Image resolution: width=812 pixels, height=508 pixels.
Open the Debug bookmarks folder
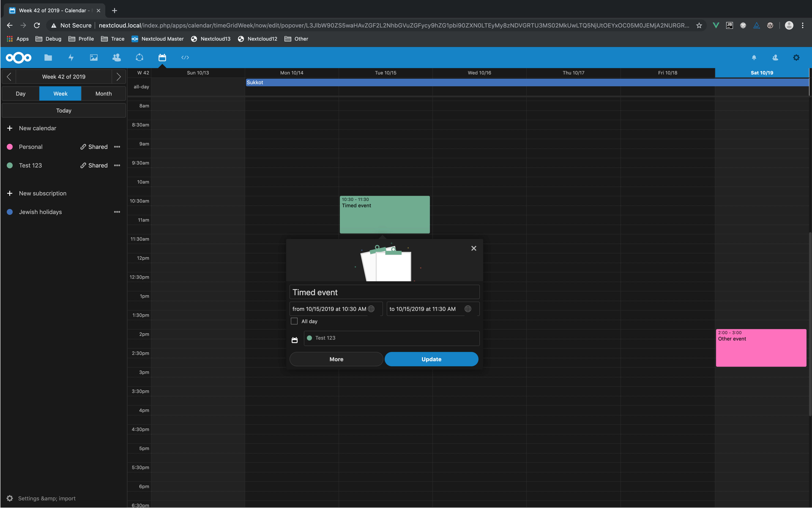48,39
